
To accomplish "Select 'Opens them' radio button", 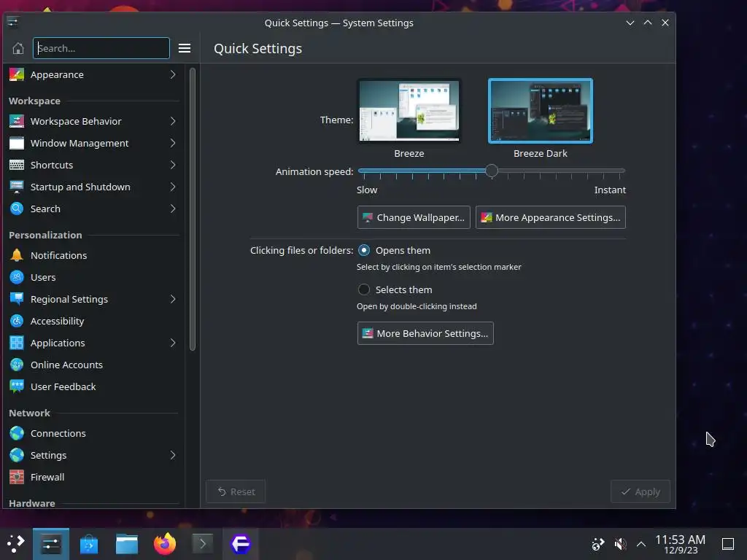I will click(x=364, y=251).
